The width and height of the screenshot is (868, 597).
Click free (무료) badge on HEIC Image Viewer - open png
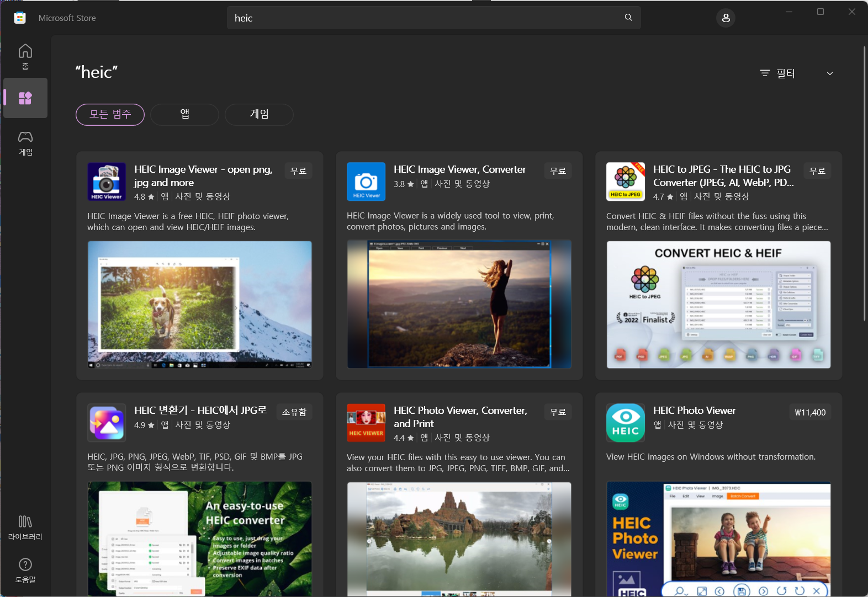click(x=299, y=171)
